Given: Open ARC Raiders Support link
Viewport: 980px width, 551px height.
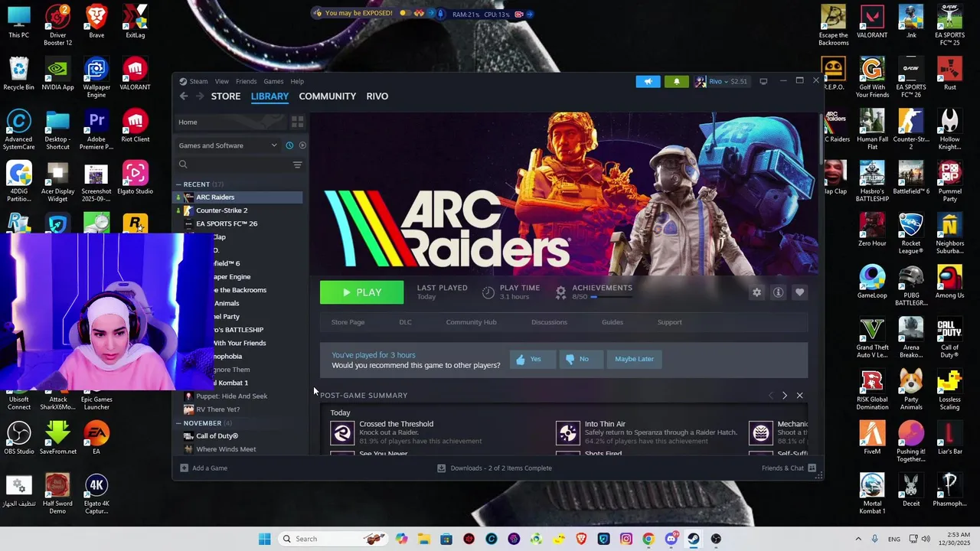Looking at the screenshot, I should click(x=669, y=322).
